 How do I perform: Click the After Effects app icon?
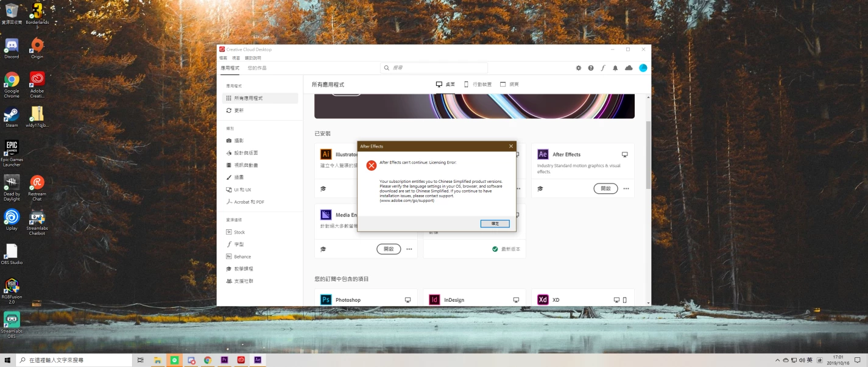543,154
